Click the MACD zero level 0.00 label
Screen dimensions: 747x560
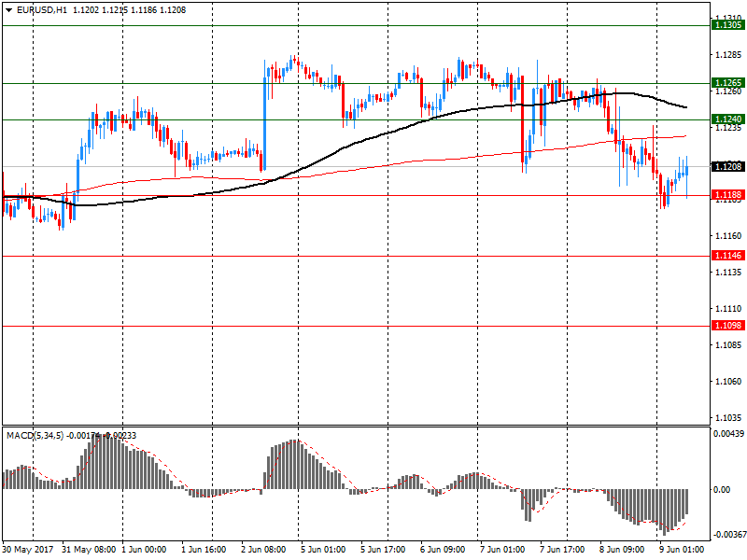[721, 489]
